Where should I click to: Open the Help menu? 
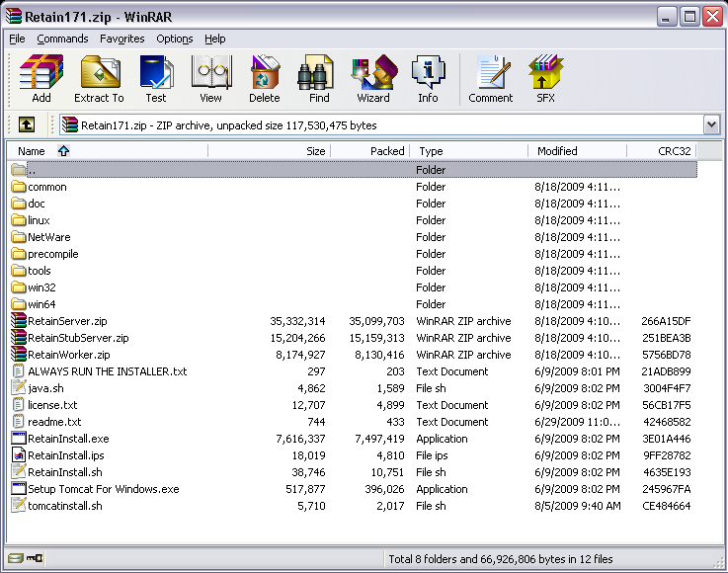pos(215,39)
